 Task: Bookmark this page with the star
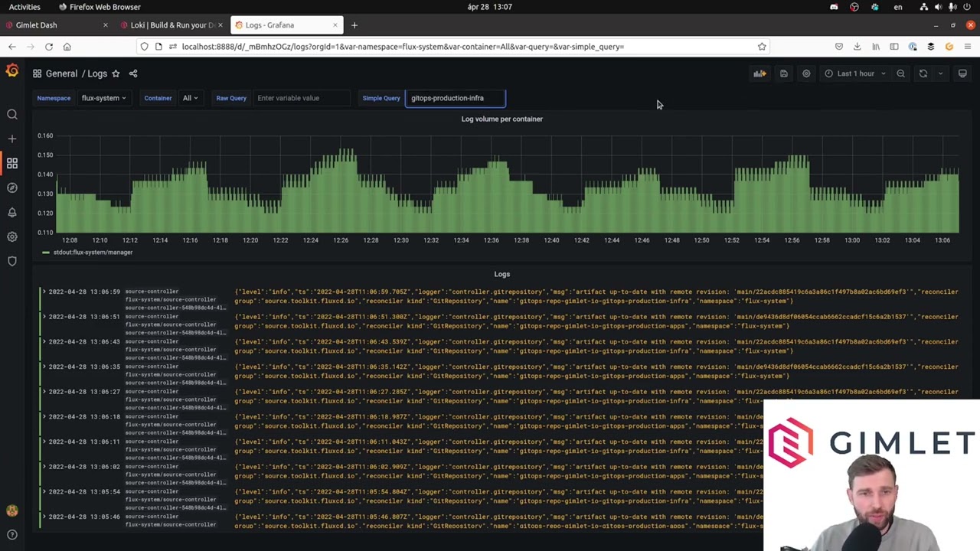pyautogui.click(x=762, y=47)
